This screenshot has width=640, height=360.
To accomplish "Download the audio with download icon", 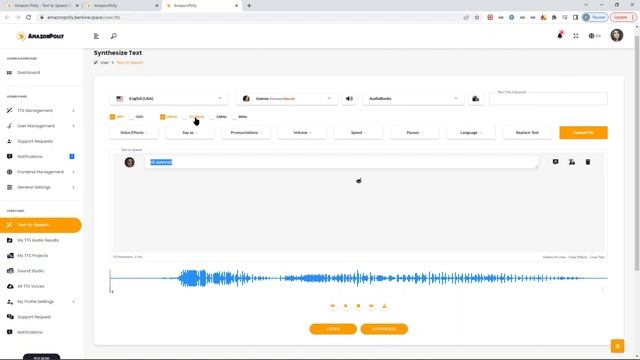I will 384,306.
